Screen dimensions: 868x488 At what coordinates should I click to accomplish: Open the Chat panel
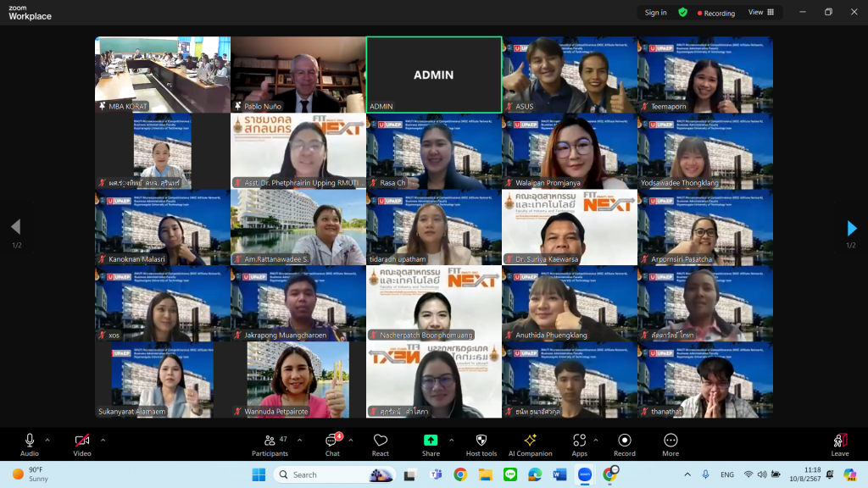click(x=331, y=441)
